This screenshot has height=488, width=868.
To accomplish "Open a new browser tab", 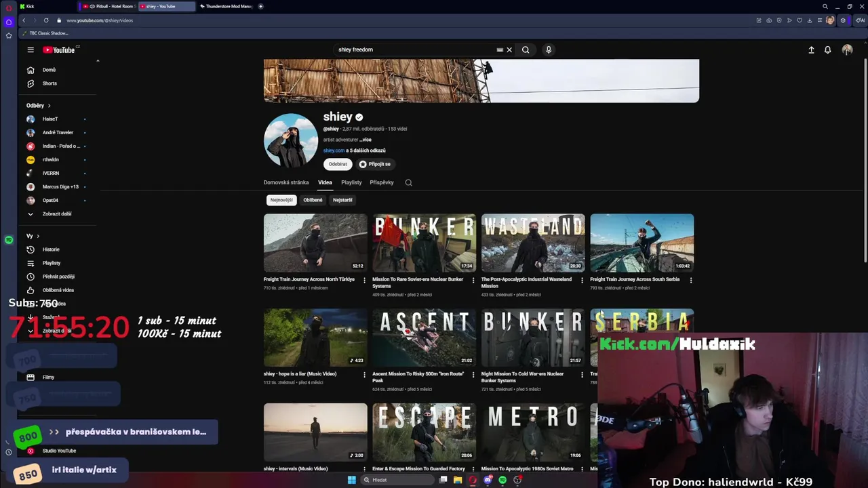I will pyautogui.click(x=260, y=6).
